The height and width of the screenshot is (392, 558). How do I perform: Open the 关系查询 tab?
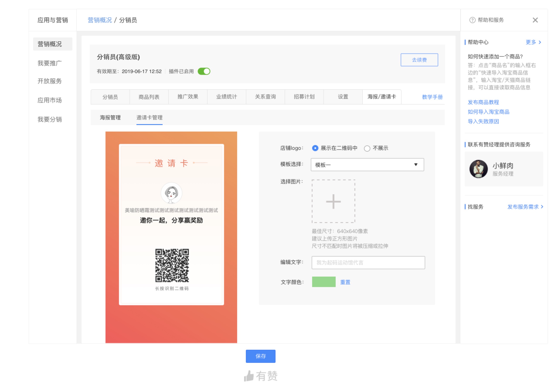tap(265, 97)
